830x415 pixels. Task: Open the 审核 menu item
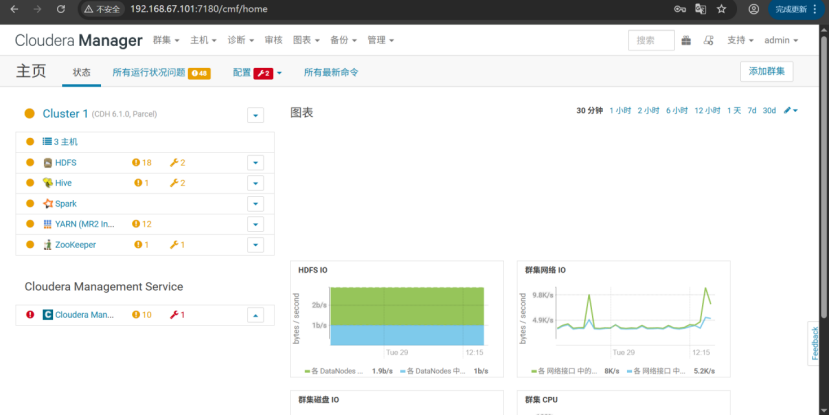coord(274,40)
